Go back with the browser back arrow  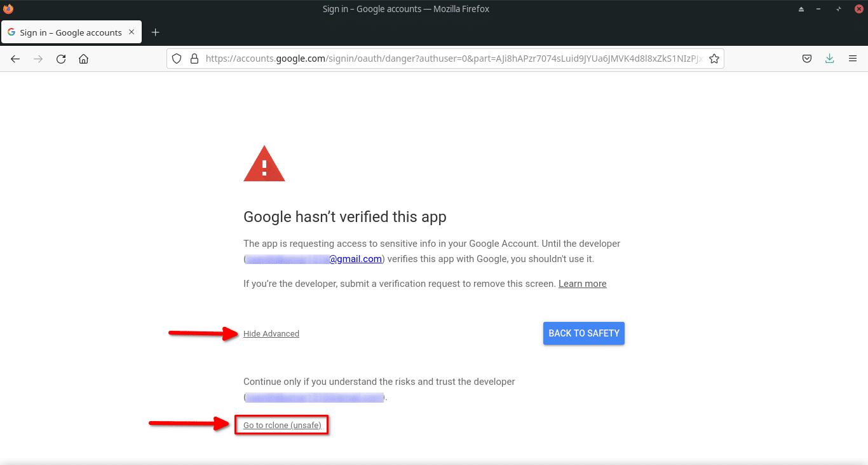click(x=15, y=59)
